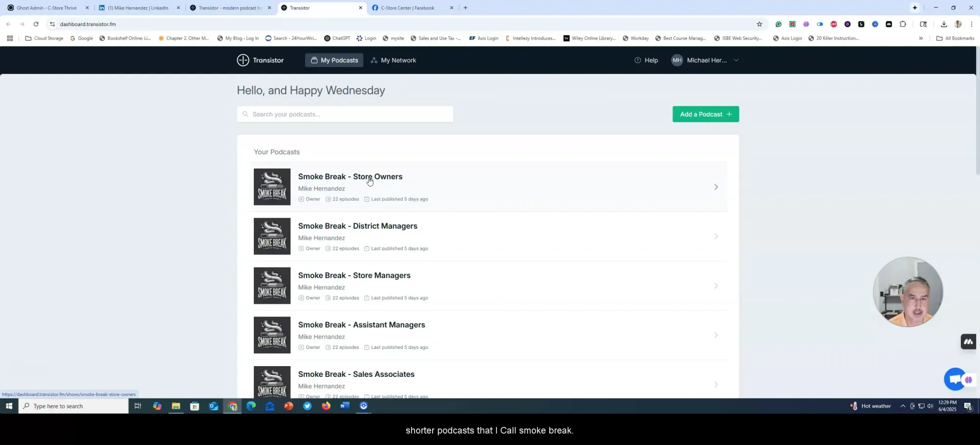Open Smoke Break - Assistant Managers podcast
Image resolution: width=980 pixels, height=445 pixels.
(x=362, y=325)
